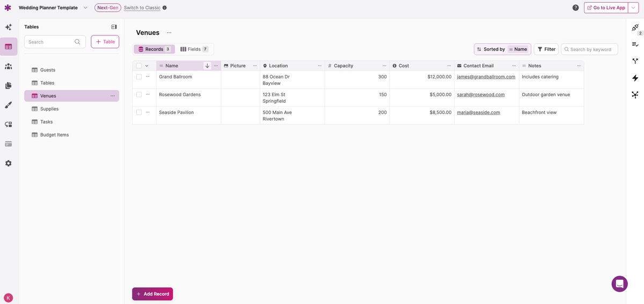
Task: Open the Settings gear in left sidebar
Action: 9,163
